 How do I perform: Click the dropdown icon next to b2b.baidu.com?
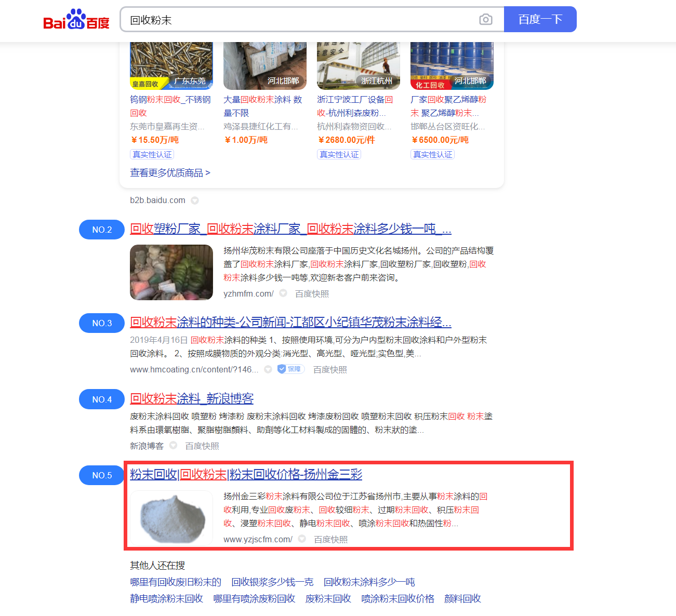[x=195, y=200]
